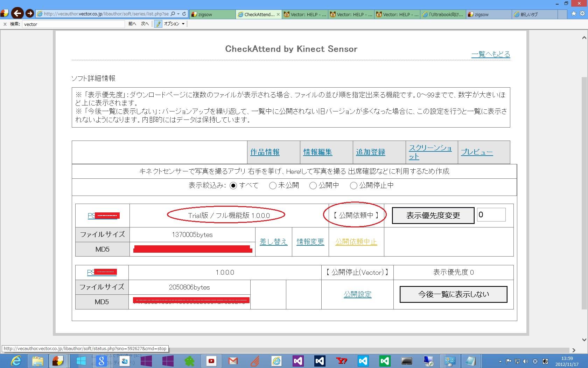Click the system tray volume speaker
Viewport: 588px width, 368px height.
[x=526, y=361]
